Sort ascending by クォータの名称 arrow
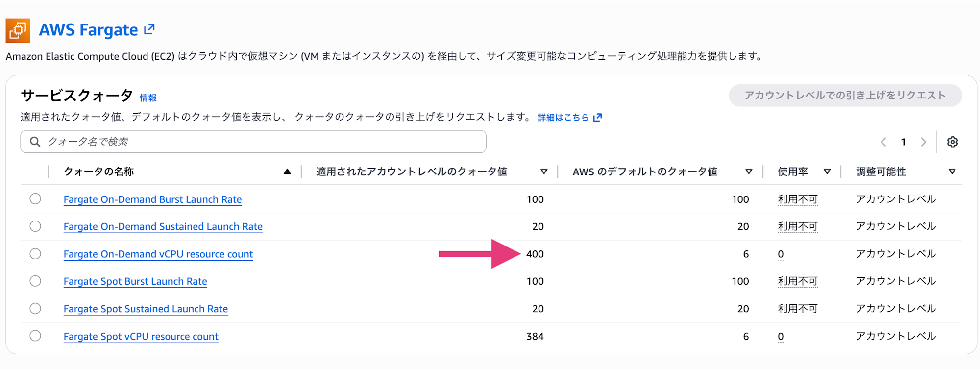980x369 pixels. 287,172
